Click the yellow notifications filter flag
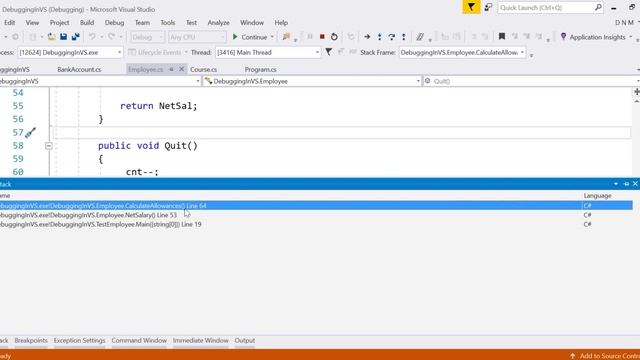Viewport: 640px width, 360px height. [471, 7]
